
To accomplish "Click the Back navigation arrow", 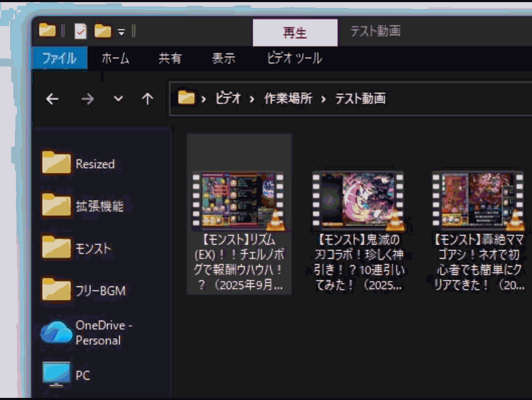I will [52, 98].
